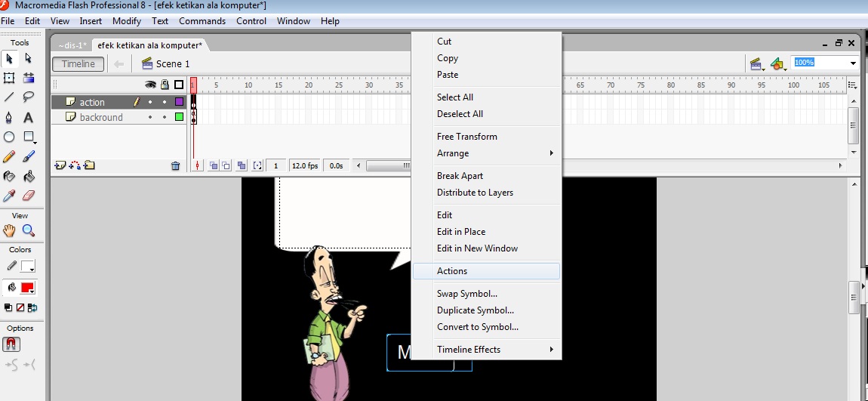Select the Oval tool
868x401 pixels.
point(9,137)
